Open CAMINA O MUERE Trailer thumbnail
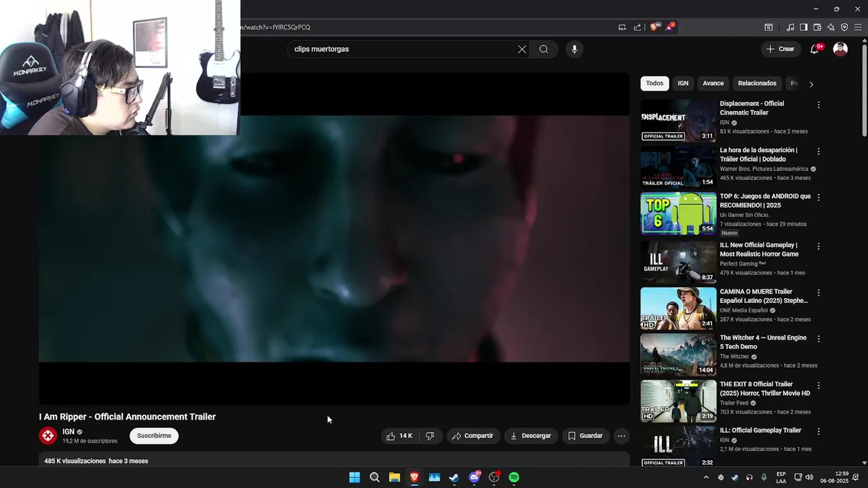The image size is (868, 488). [x=678, y=308]
